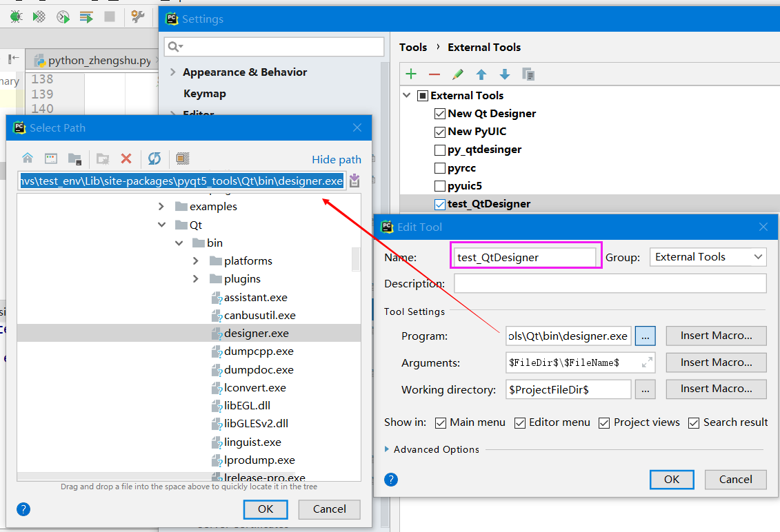Image resolution: width=780 pixels, height=532 pixels.
Task: Click OK in the Edit Tool dialog
Action: coord(672,480)
